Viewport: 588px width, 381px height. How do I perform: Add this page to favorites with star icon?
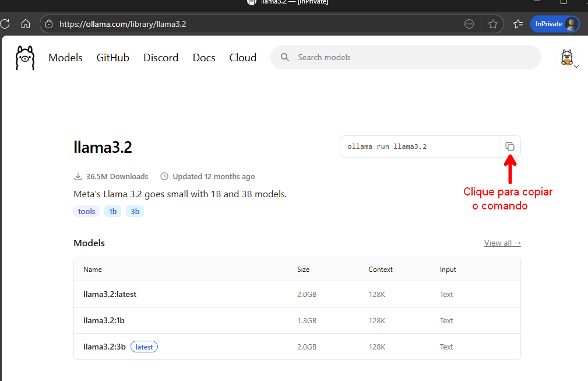point(493,24)
